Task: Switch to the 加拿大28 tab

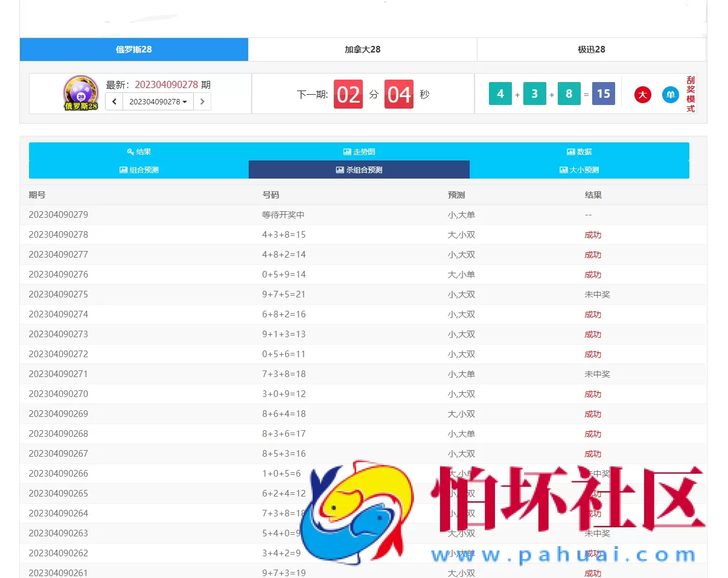Action: pyautogui.click(x=362, y=49)
